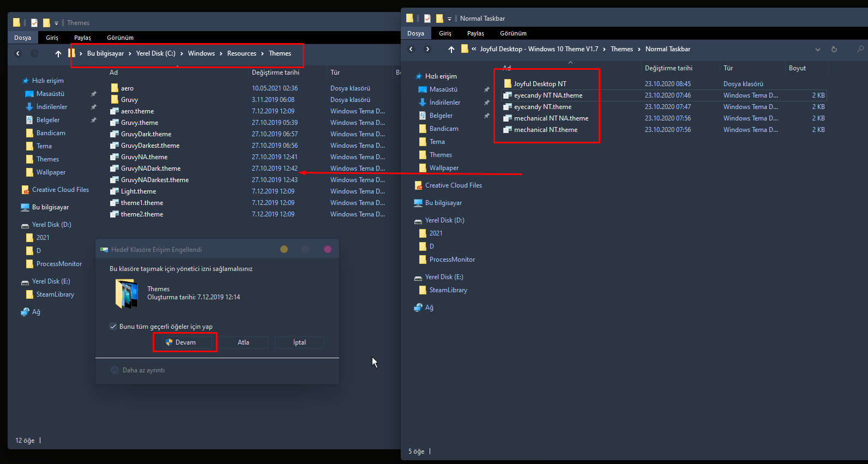Select Joyful Desktop NT folder icon
Viewport: 868px width, 464px height.
point(508,83)
